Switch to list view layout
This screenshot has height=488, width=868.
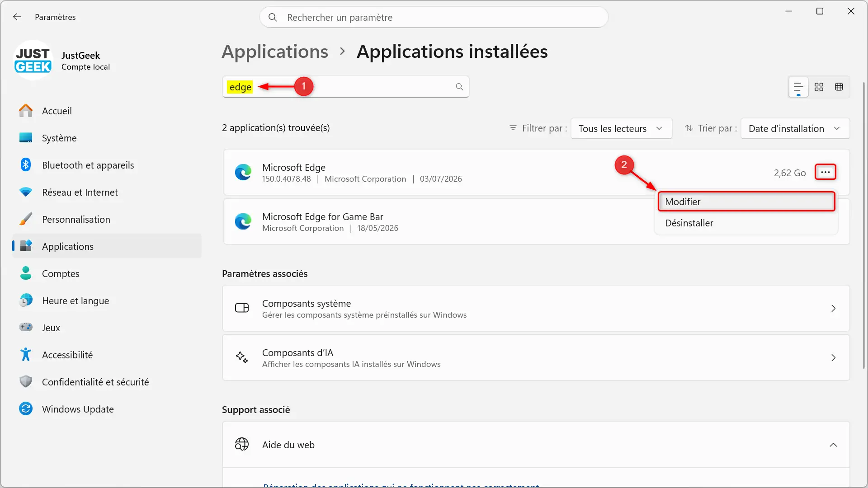pyautogui.click(x=798, y=87)
